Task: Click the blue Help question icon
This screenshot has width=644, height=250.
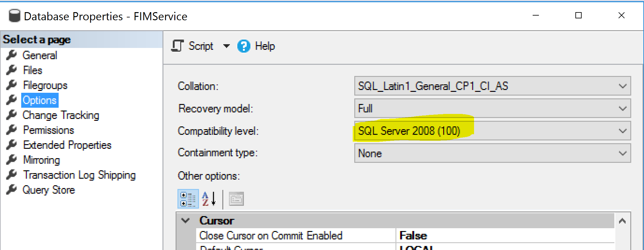Action: pyautogui.click(x=244, y=46)
